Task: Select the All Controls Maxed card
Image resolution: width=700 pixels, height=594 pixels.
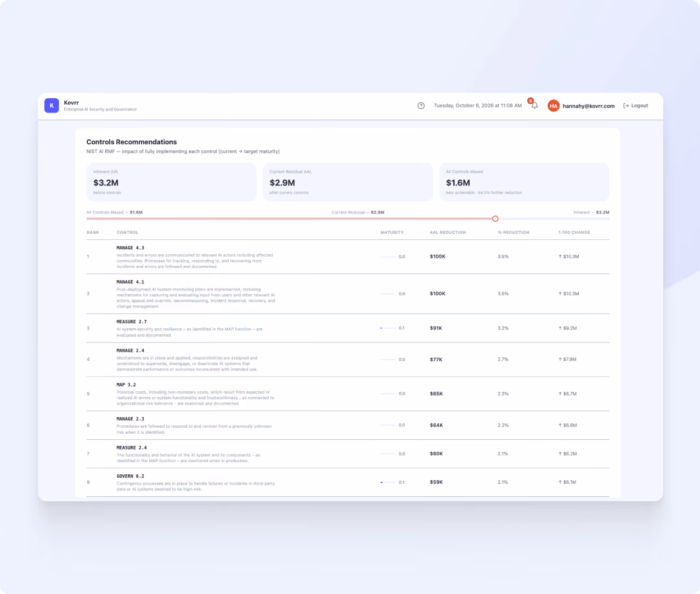Action: click(x=524, y=182)
